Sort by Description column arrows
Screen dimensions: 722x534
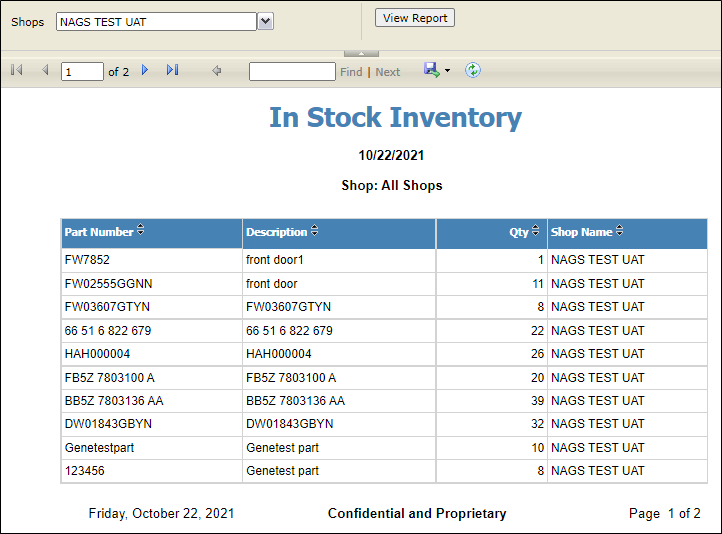(x=314, y=230)
